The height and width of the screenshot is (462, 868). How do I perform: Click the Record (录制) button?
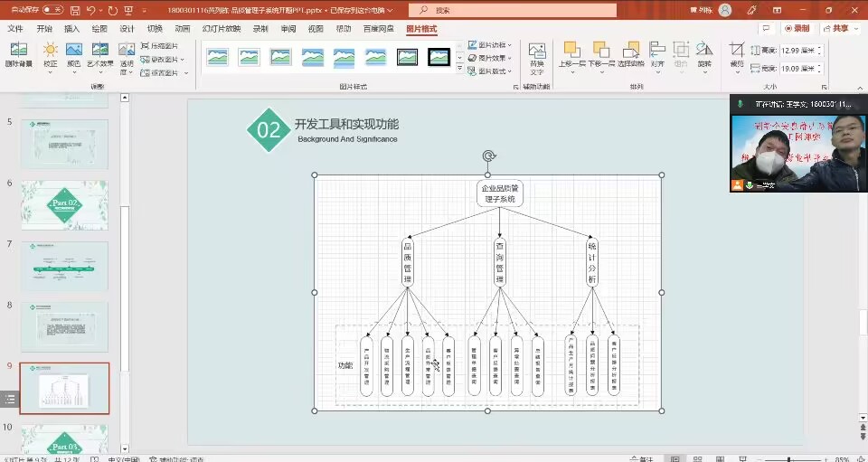tap(796, 29)
